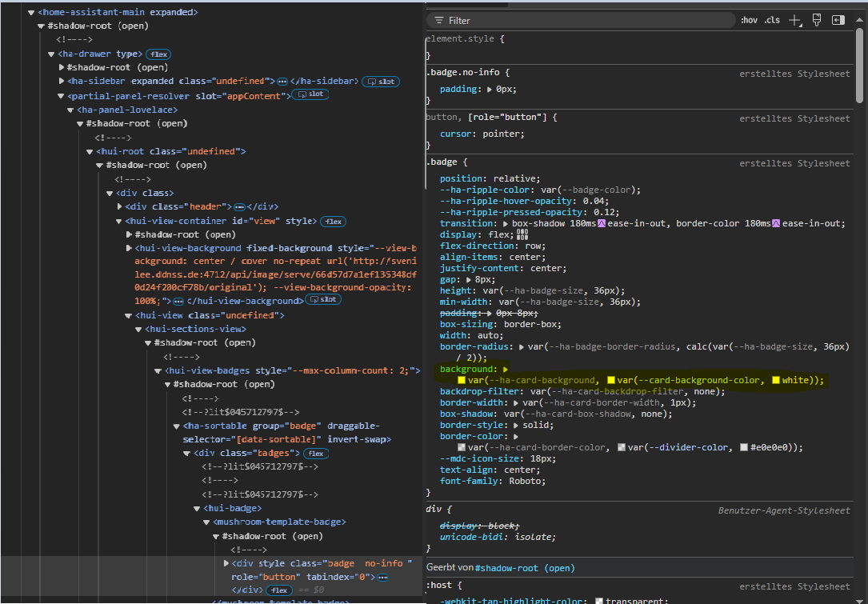Toggle flex badge on hui-view-container

pos(333,221)
